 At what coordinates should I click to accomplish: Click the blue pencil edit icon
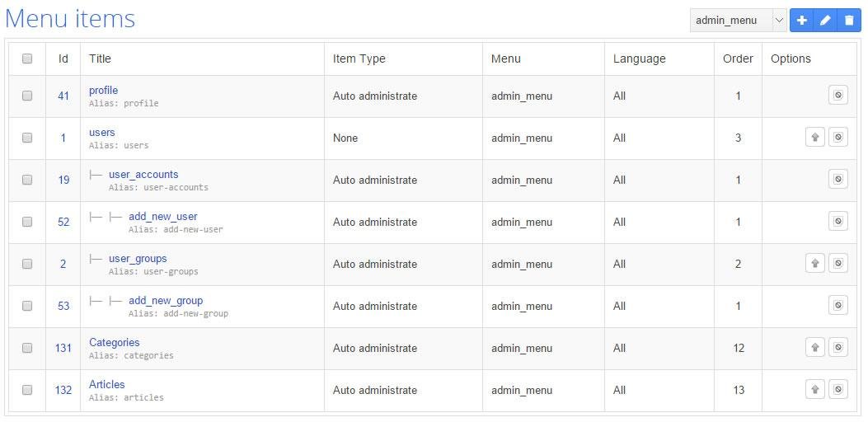pyautogui.click(x=825, y=21)
